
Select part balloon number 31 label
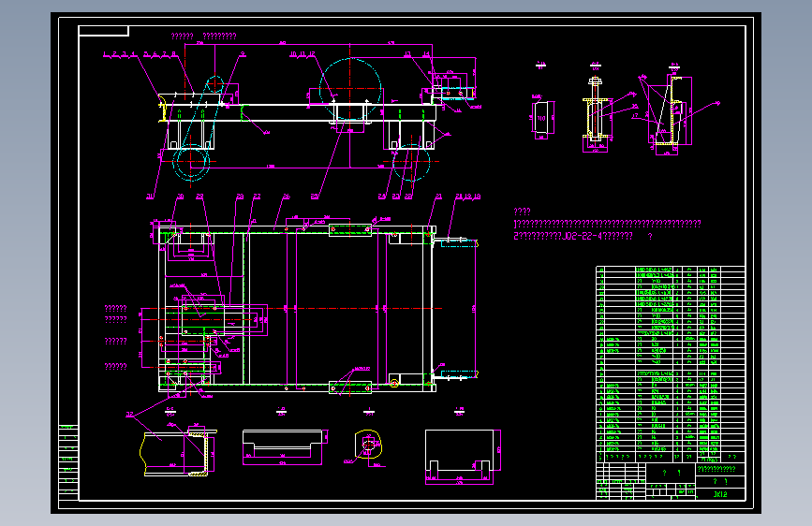(x=150, y=197)
